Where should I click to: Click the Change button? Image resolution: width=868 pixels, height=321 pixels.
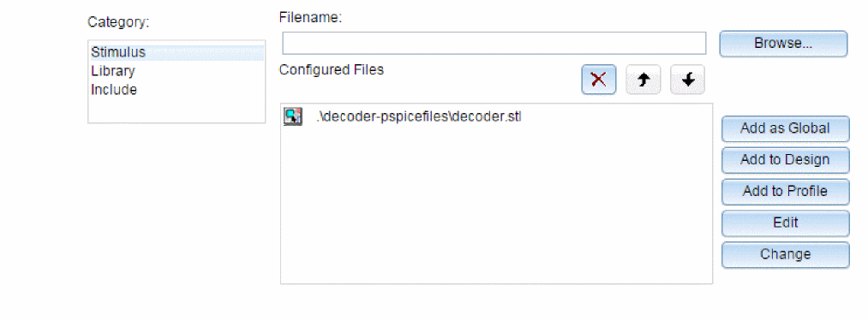(x=785, y=254)
